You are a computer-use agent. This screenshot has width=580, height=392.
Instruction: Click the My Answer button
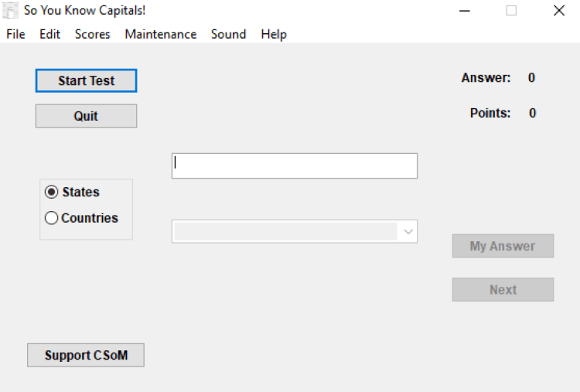(503, 246)
